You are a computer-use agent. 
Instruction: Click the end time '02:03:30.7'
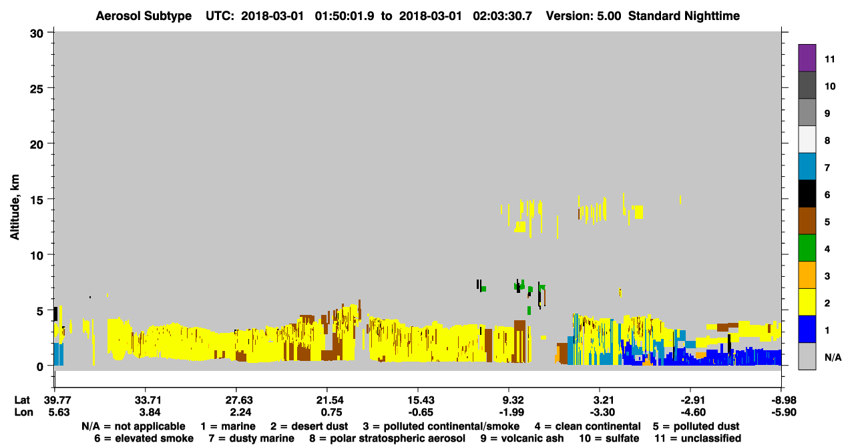[501, 16]
